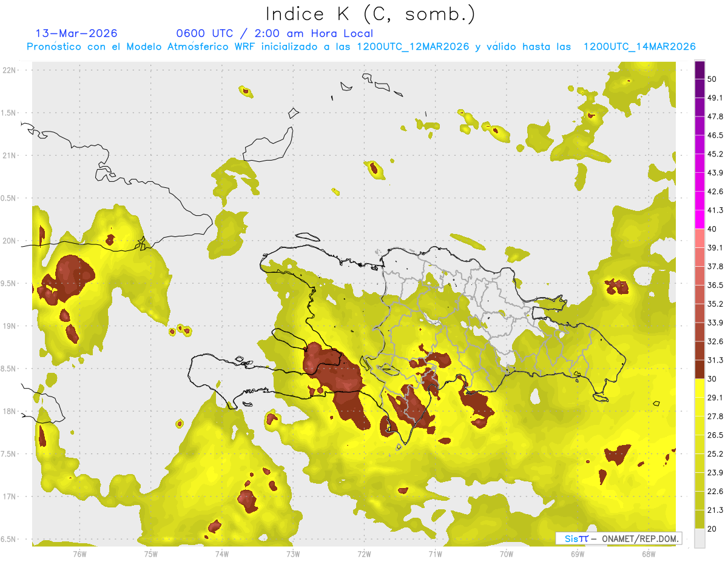Click the colorbar value "22.6"
Screen dimensions: 728x562
(715, 492)
